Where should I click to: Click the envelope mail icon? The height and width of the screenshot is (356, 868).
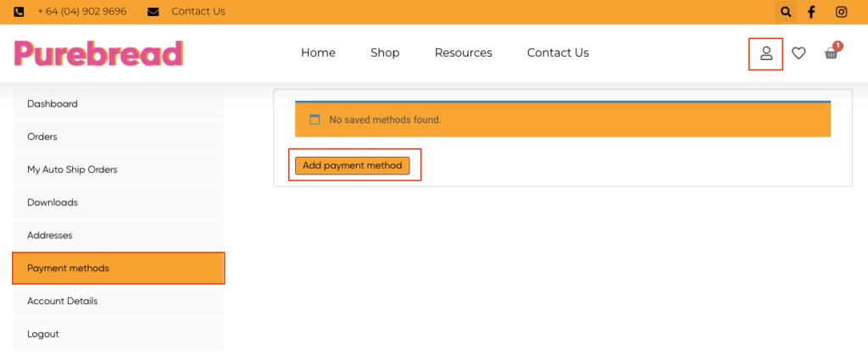click(153, 12)
